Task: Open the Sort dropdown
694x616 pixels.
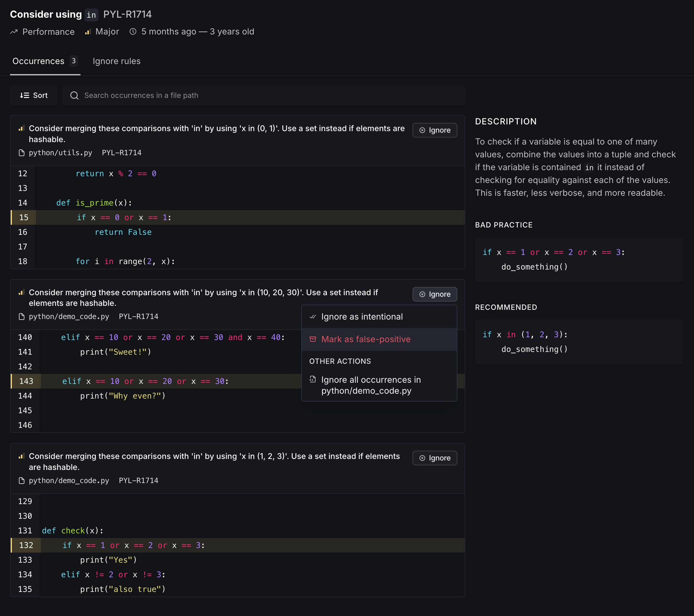Action: [x=34, y=95]
